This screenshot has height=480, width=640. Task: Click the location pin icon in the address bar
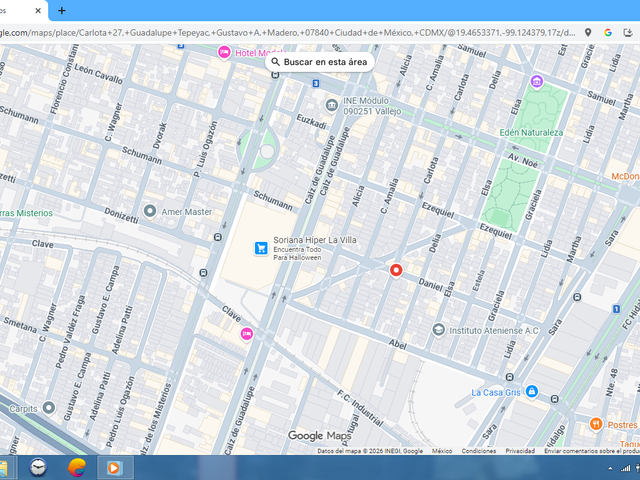[588, 33]
